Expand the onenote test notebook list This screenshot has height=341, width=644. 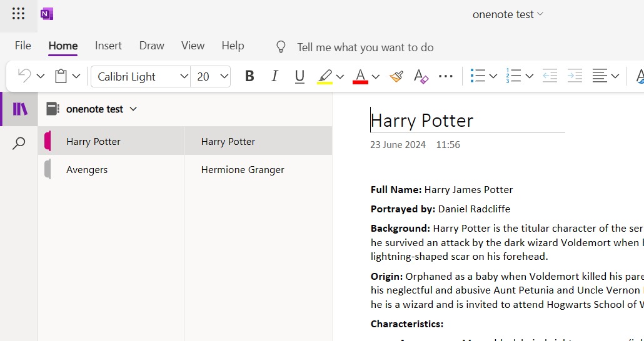133,109
